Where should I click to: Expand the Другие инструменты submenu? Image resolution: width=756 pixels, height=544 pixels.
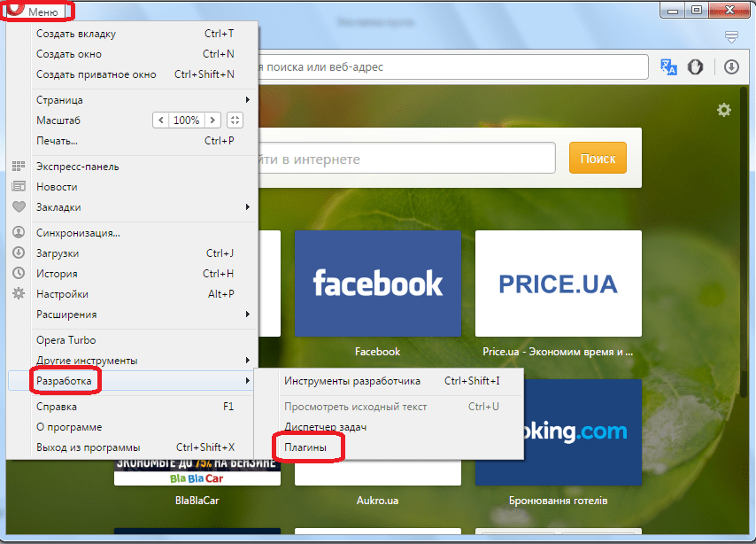[x=142, y=361]
